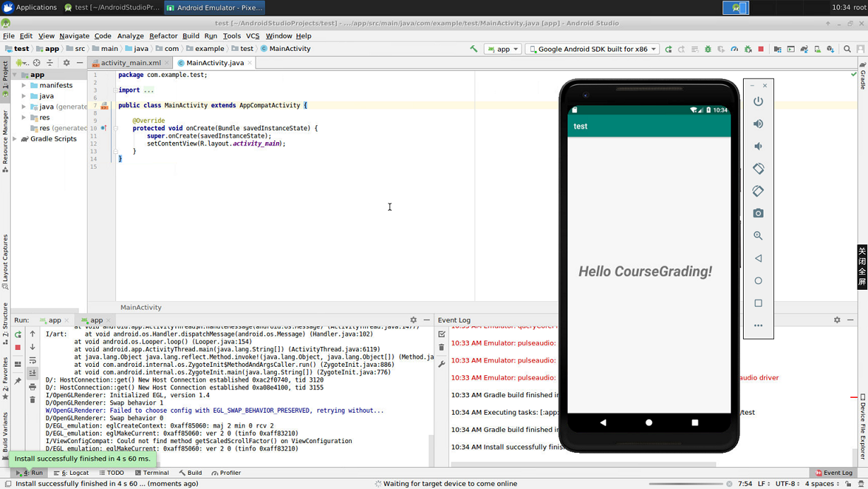Clear Run console with the trash icon
Screen dimensions: 868x489
32,400
